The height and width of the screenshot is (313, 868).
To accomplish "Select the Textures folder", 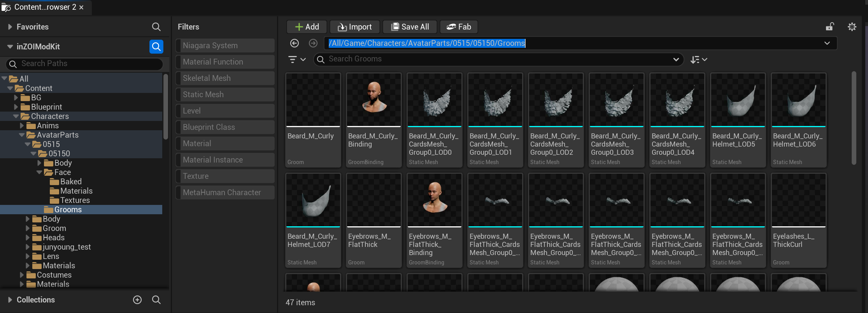I will (81, 200).
